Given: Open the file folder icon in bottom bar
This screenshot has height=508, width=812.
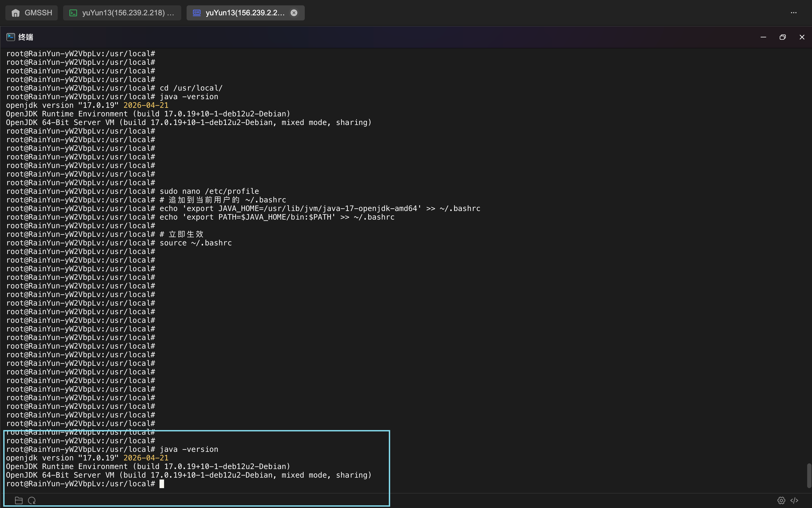Looking at the screenshot, I should tap(19, 500).
